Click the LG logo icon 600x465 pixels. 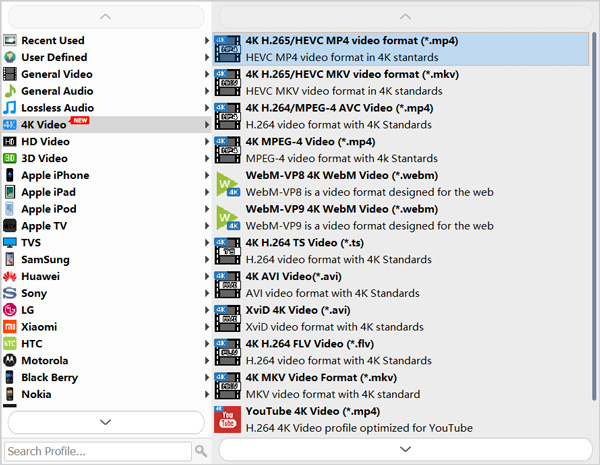[x=10, y=310]
